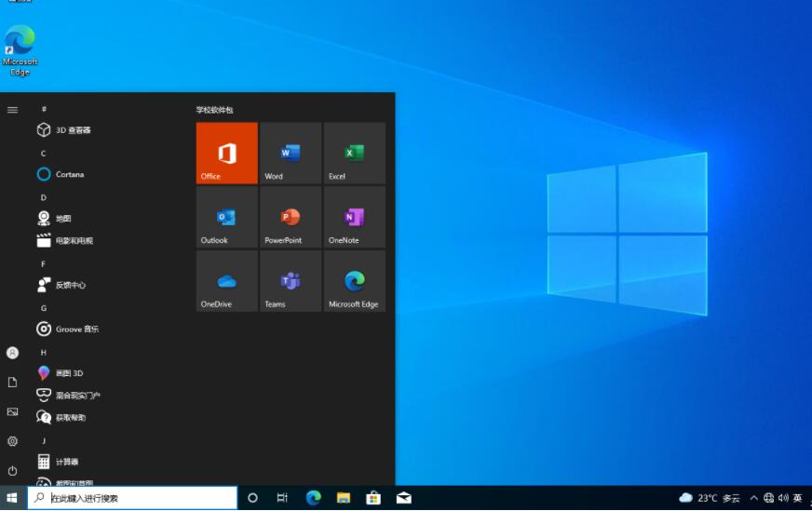Click the Cortana circle on the taskbar

pyautogui.click(x=252, y=498)
